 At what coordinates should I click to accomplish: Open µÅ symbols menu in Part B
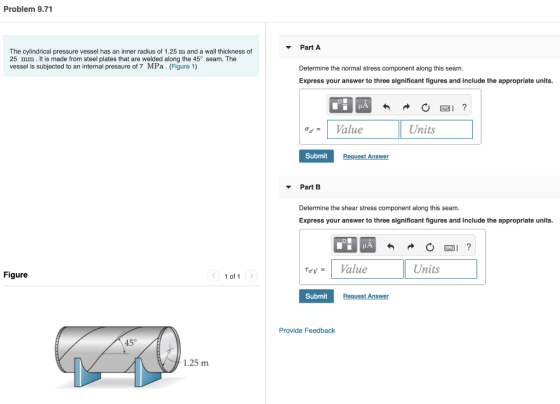click(368, 245)
